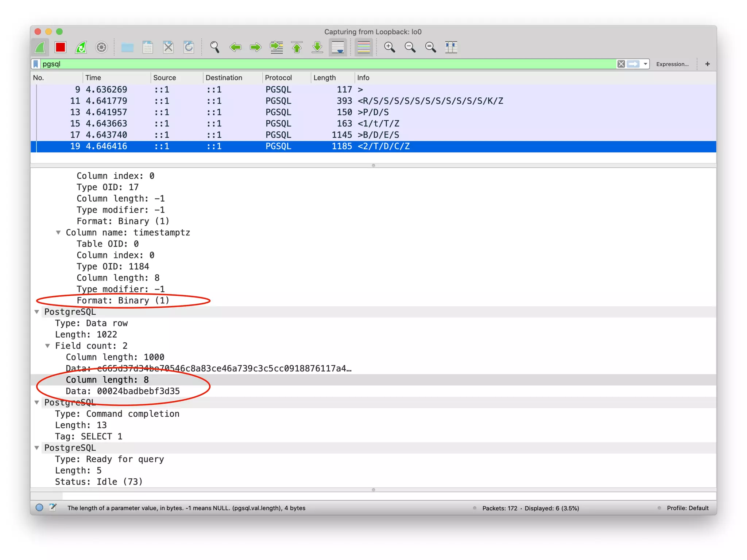Viewport: 747px width, 560px height.
Task: Click the expert info circle icon
Action: pyautogui.click(x=39, y=507)
